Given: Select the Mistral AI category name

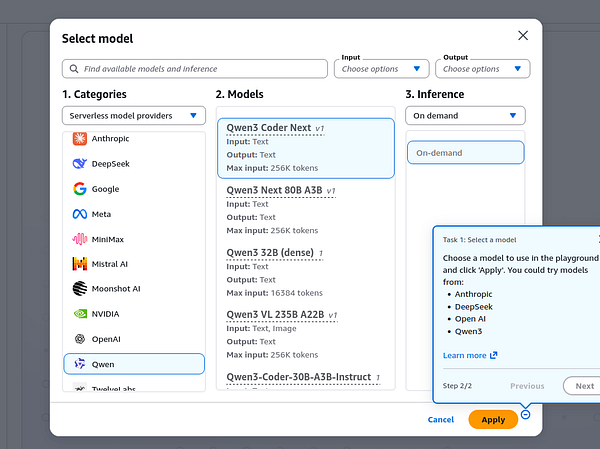Looking at the screenshot, I should tap(109, 264).
